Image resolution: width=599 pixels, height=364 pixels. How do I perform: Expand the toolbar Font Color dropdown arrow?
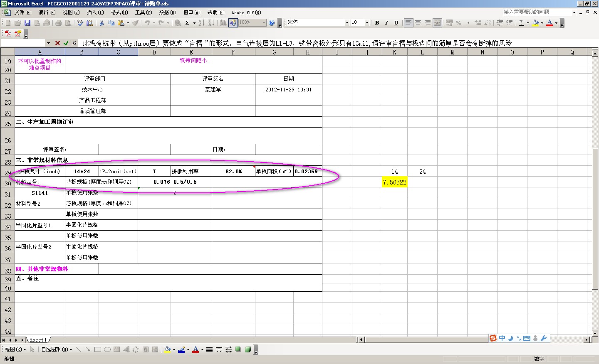tap(556, 23)
